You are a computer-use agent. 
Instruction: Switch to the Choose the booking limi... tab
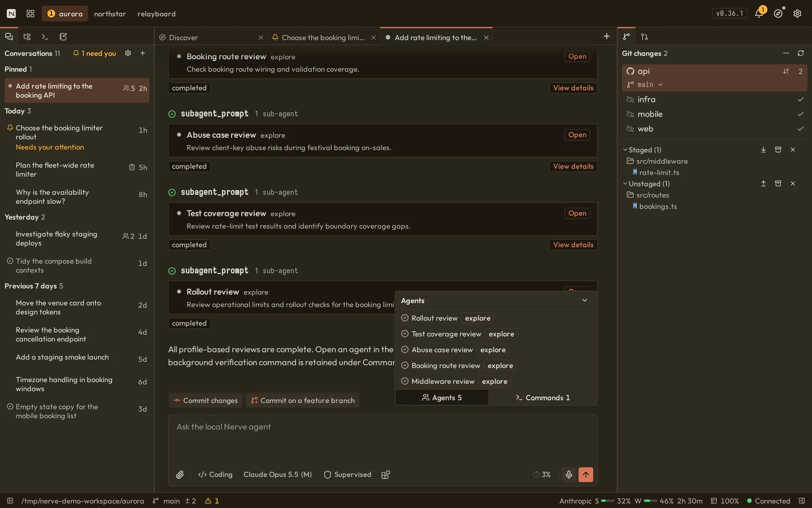pyautogui.click(x=323, y=37)
